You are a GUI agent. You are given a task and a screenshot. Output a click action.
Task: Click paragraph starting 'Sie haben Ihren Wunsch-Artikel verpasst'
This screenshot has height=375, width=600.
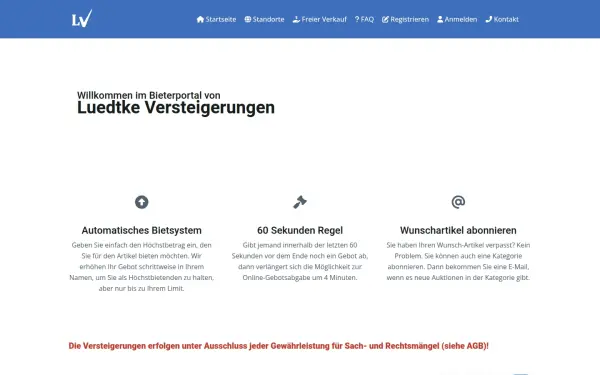[x=458, y=261]
